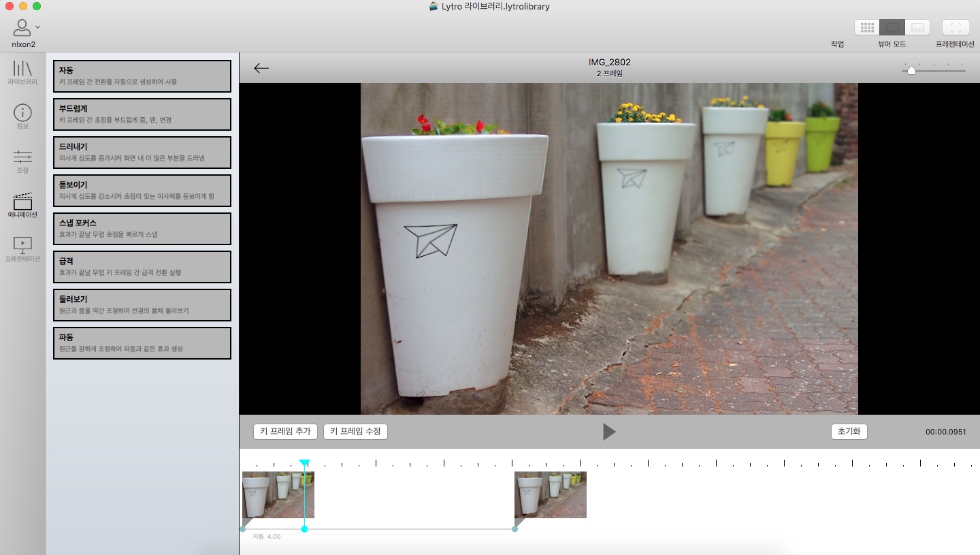
Task: Open the Adjust sliders icon
Action: 22,157
